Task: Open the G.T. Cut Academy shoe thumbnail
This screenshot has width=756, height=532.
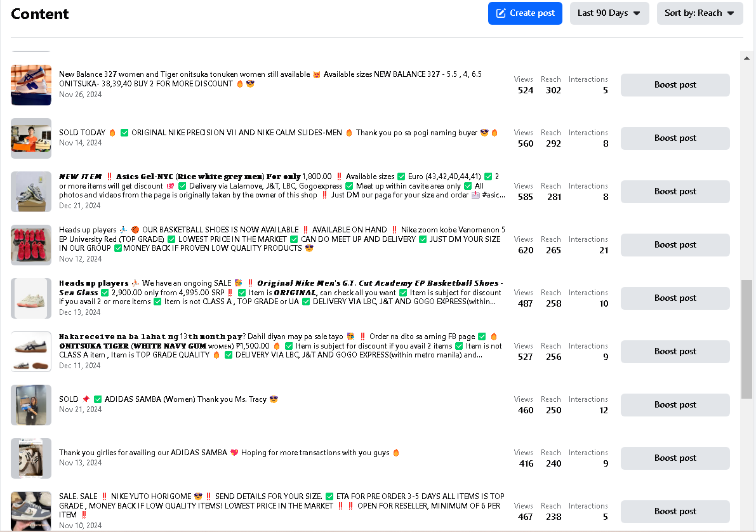Action: click(x=31, y=298)
